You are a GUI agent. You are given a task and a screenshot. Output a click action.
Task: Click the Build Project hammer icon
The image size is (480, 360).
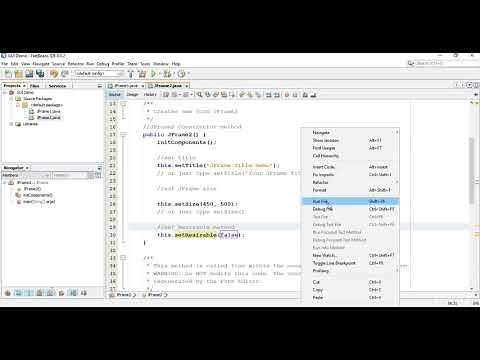(x=131, y=74)
